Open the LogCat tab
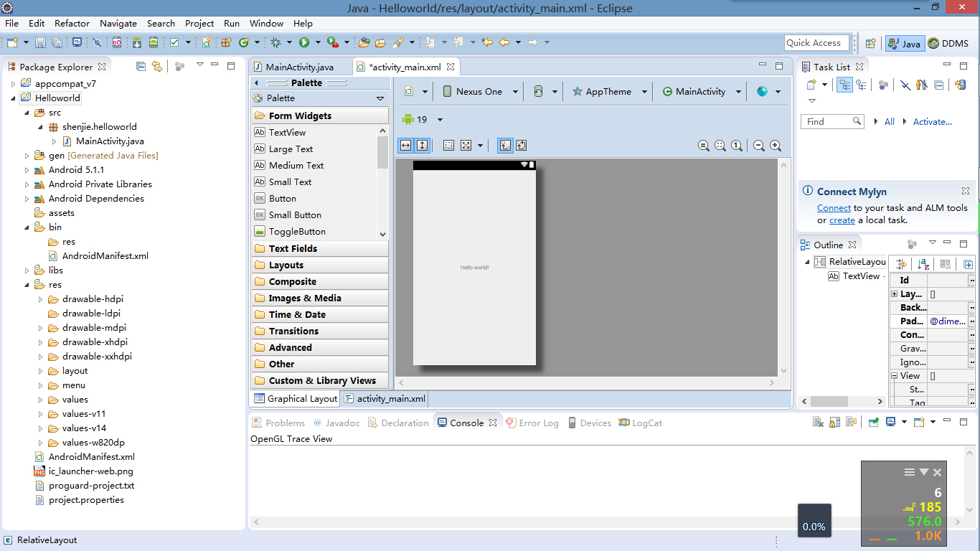980x551 pixels. pyautogui.click(x=640, y=423)
